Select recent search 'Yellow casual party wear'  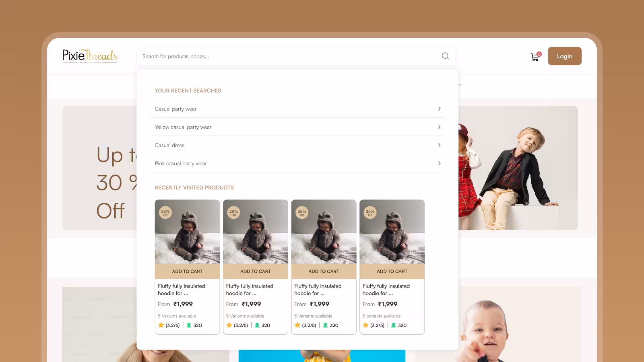pyautogui.click(x=297, y=127)
